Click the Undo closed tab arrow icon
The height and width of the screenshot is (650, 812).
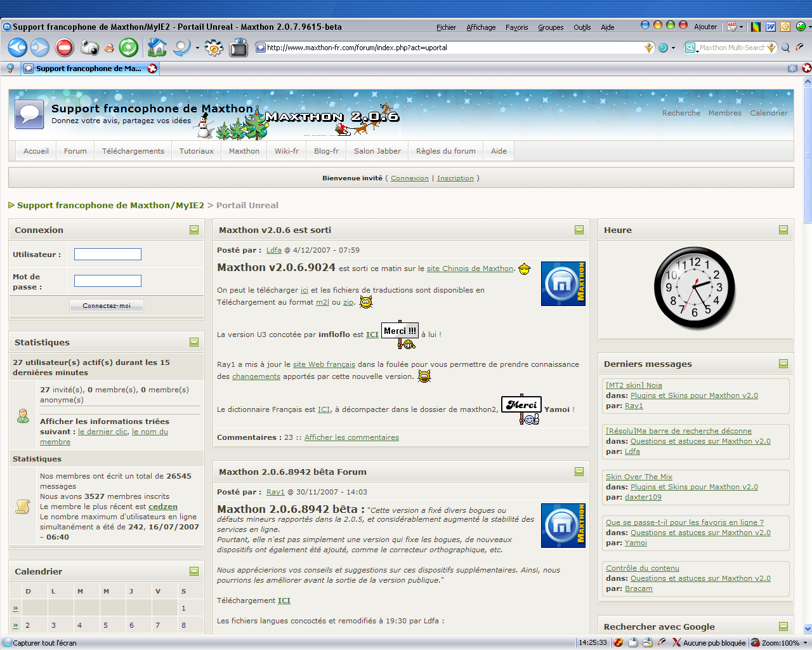click(x=182, y=48)
